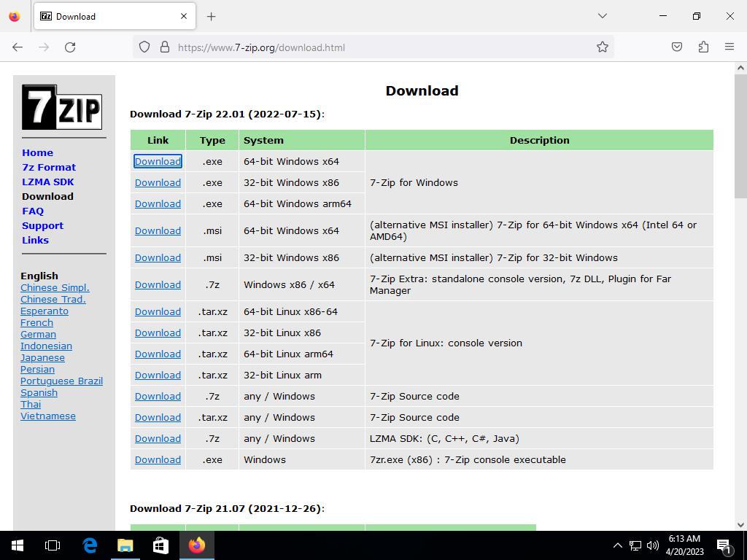Open a new tab with plus button
Image resolution: width=747 pixels, height=560 pixels.
tap(211, 16)
